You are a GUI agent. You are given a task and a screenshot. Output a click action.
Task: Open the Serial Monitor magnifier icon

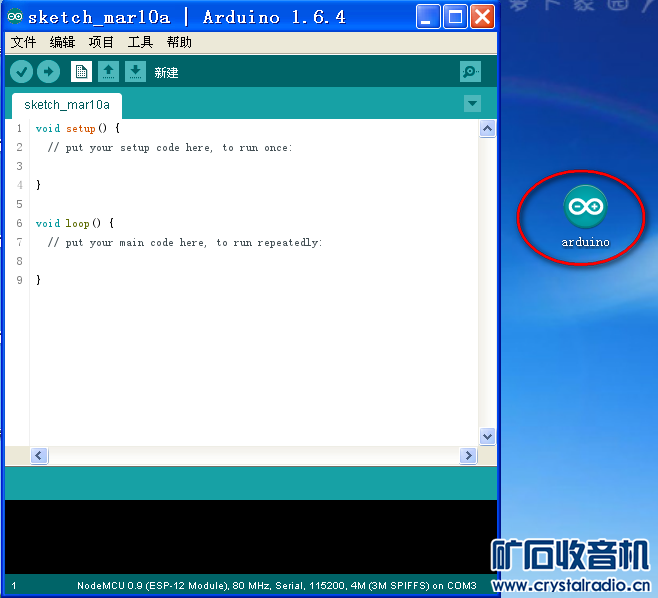click(x=470, y=72)
